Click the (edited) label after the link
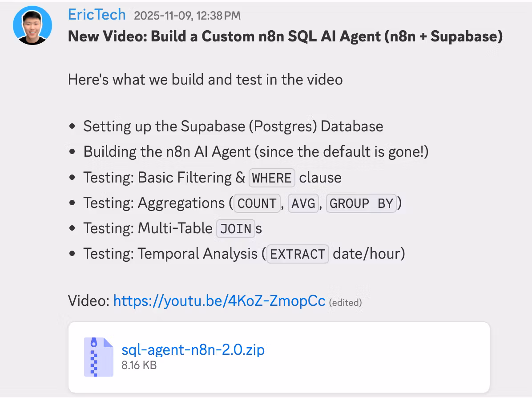 click(x=345, y=303)
